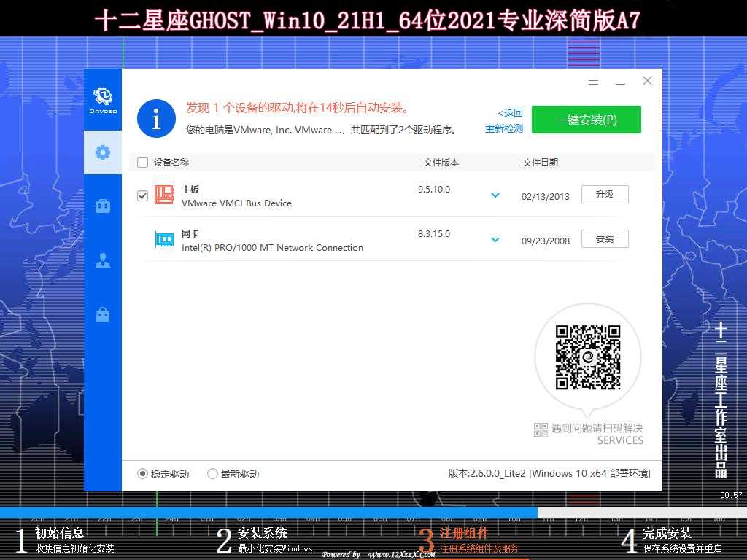Click the red auto-install countdown message

[x=298, y=108]
